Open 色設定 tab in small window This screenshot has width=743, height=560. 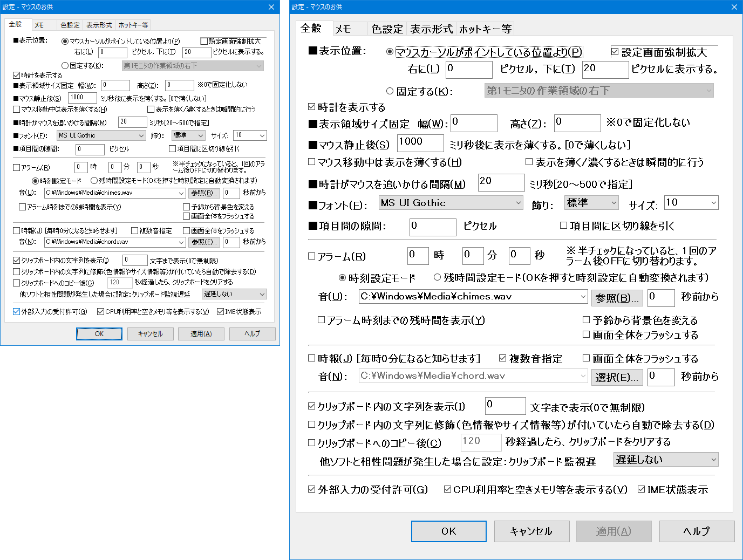pos(70,25)
